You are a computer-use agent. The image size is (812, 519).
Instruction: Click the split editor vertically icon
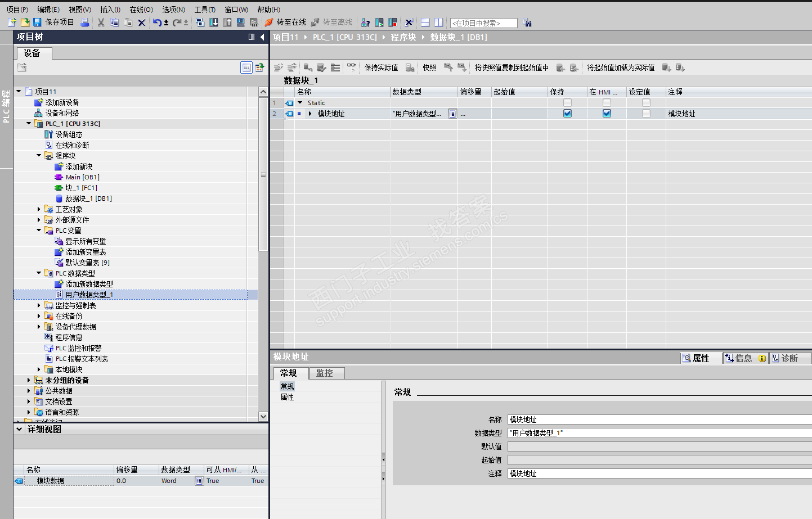tap(439, 22)
